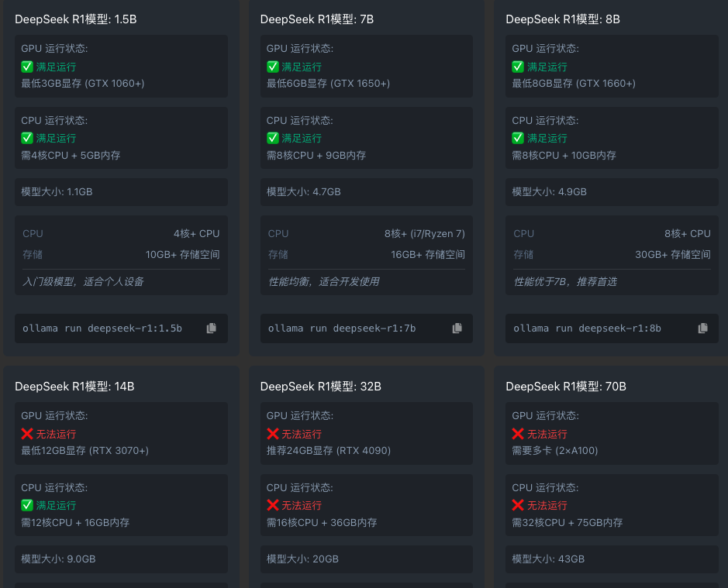728x588 pixels.
Task: Click the '10GB+ 存储空间' value
Action: click(x=183, y=255)
